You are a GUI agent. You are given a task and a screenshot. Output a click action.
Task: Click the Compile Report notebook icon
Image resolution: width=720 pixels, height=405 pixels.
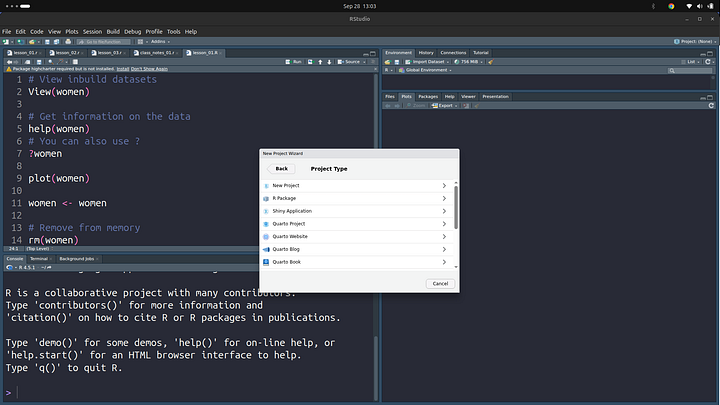75,62
